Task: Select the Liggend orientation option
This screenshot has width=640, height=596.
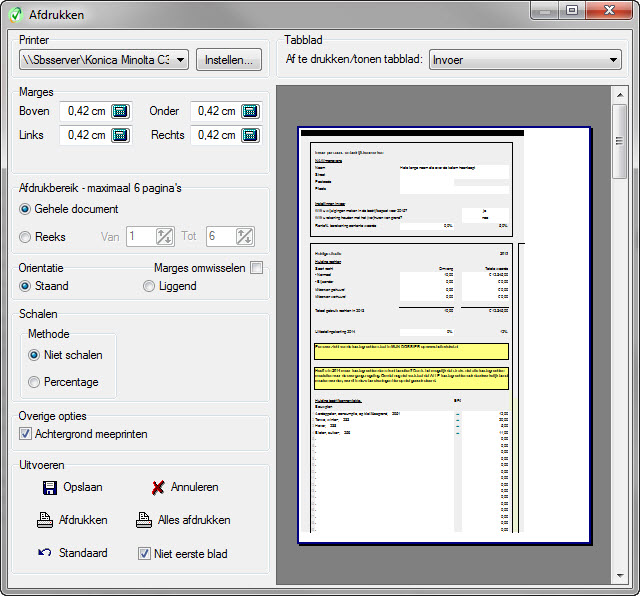Action: [149, 287]
